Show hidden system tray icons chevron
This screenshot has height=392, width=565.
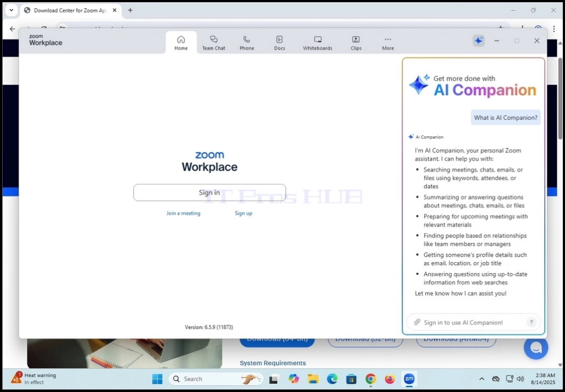[x=481, y=379]
